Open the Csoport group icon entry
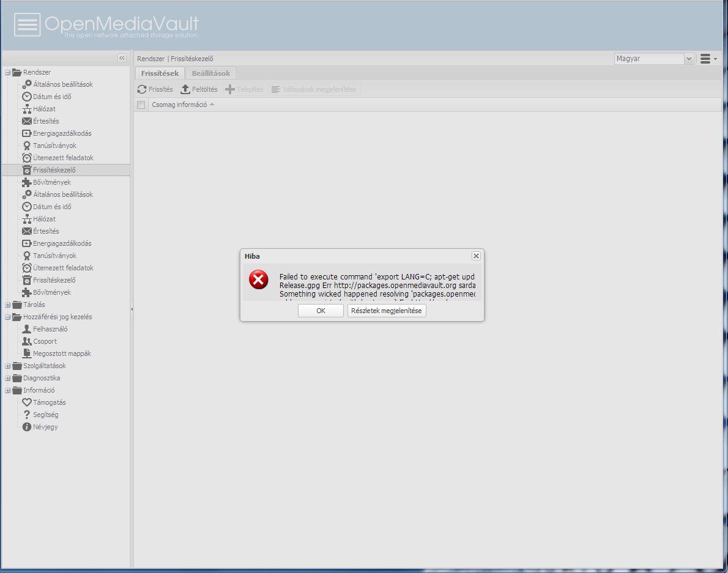Image resolution: width=728 pixels, height=573 pixels. (40, 341)
